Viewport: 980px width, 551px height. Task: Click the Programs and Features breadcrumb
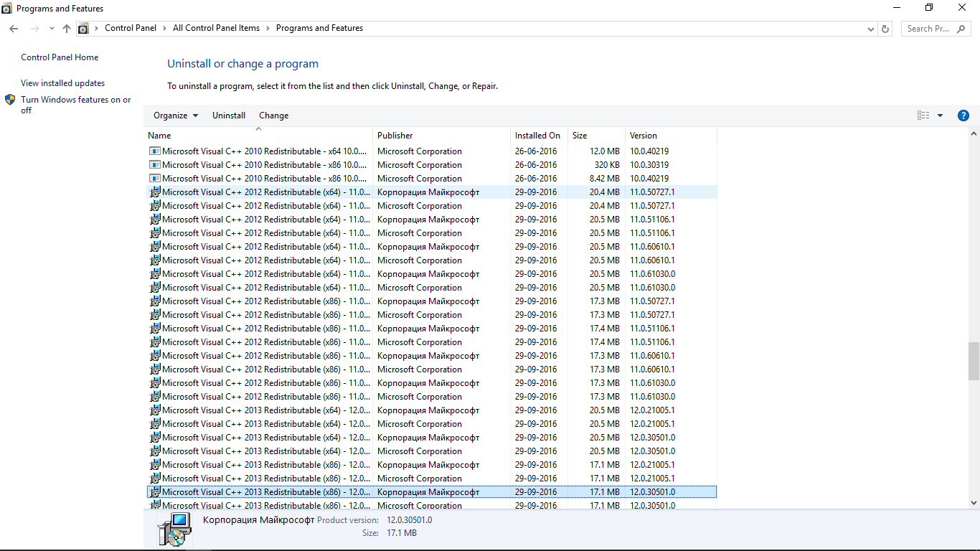[x=319, y=29]
